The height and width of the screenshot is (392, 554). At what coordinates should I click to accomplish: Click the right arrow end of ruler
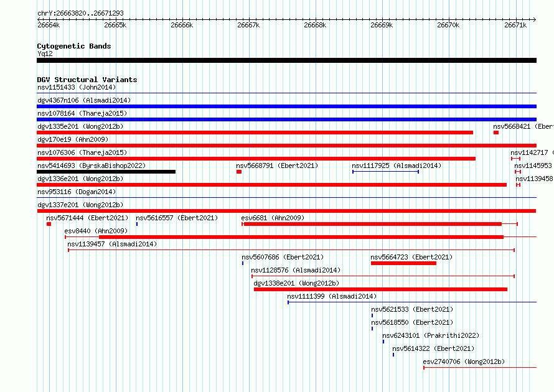pyautogui.click(x=535, y=20)
